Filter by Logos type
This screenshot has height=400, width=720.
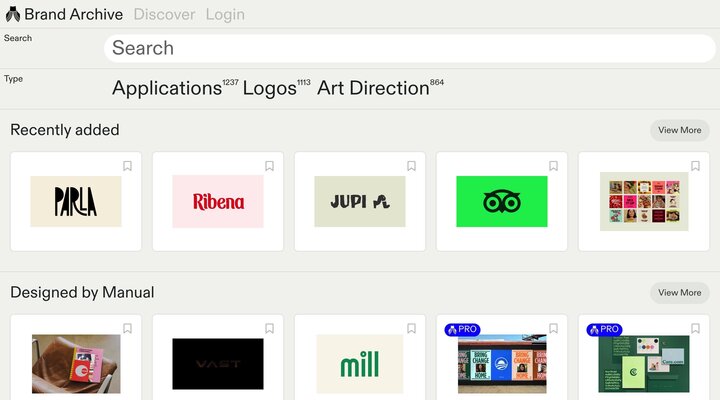269,88
